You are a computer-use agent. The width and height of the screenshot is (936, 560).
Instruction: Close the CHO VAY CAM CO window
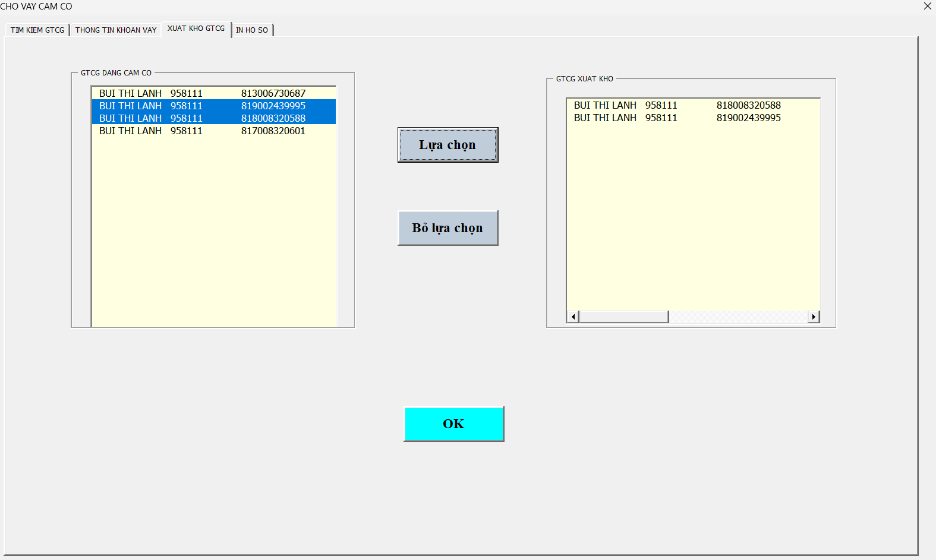coord(927,6)
